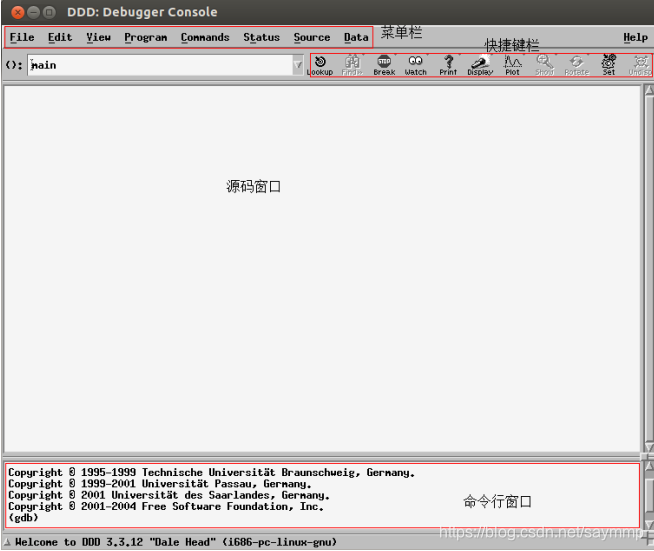Viewport: 654px width, 551px height.
Task: Open the Data menu
Action: click(x=356, y=38)
